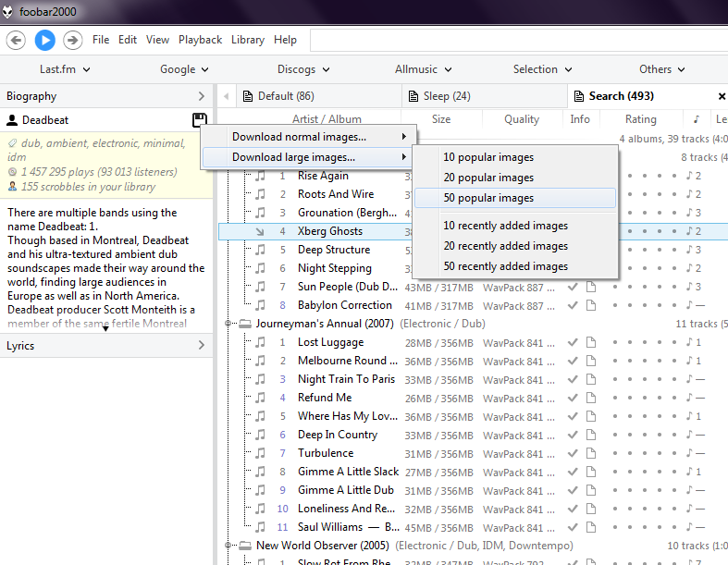Collapse the New World Observer album group
This screenshot has width=728, height=565.
[229, 546]
